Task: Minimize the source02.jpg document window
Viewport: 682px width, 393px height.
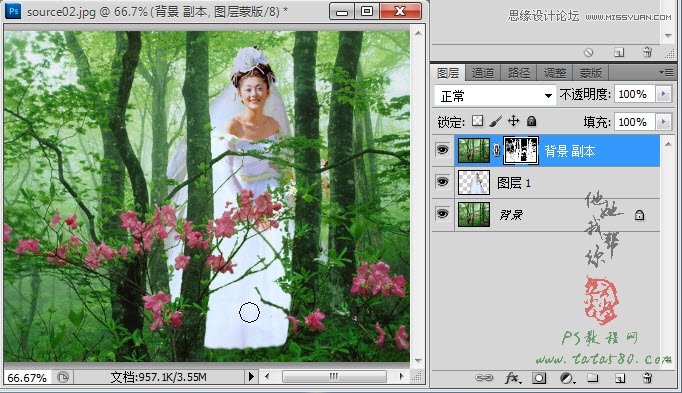Action: (x=342, y=11)
